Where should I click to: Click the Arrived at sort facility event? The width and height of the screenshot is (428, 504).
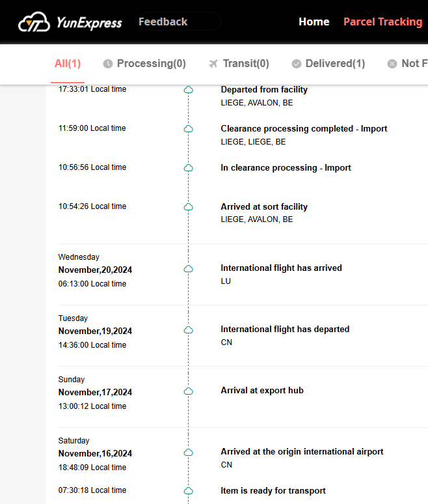click(x=264, y=207)
